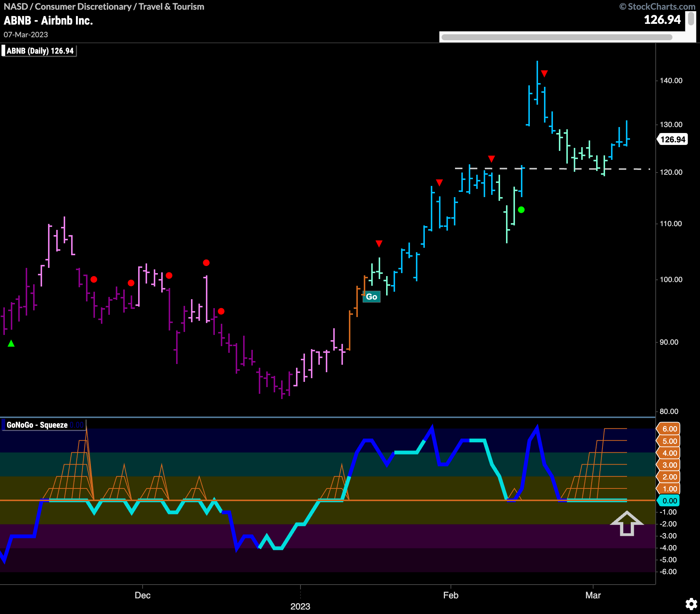Click the GoNoGo - Squeeze indicator label

click(44, 425)
